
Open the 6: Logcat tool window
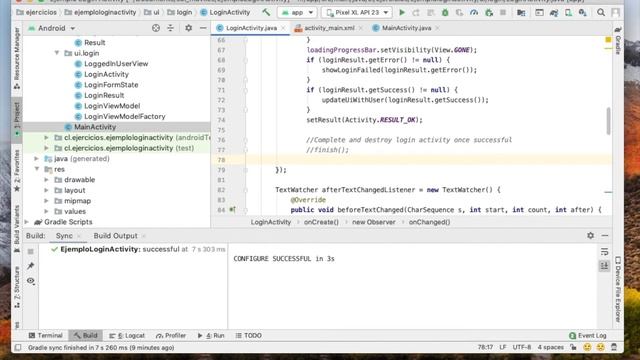point(127,336)
